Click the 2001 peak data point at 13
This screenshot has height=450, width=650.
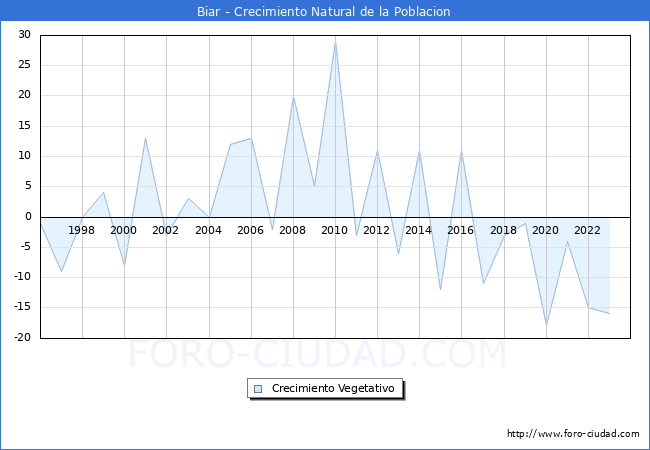(145, 138)
